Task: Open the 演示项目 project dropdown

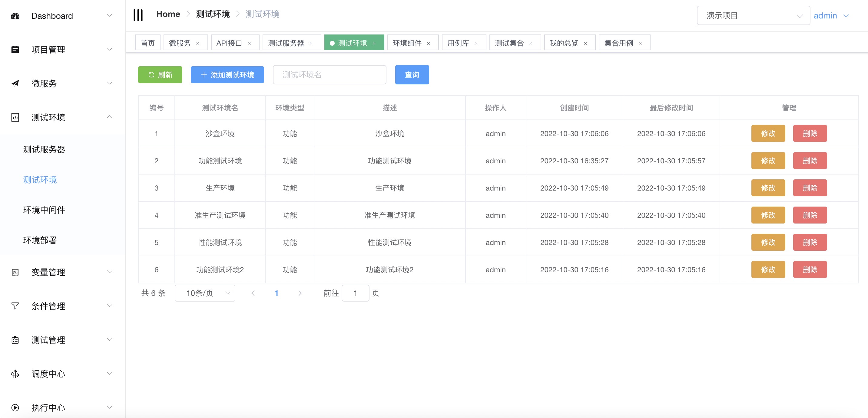Action: (753, 15)
